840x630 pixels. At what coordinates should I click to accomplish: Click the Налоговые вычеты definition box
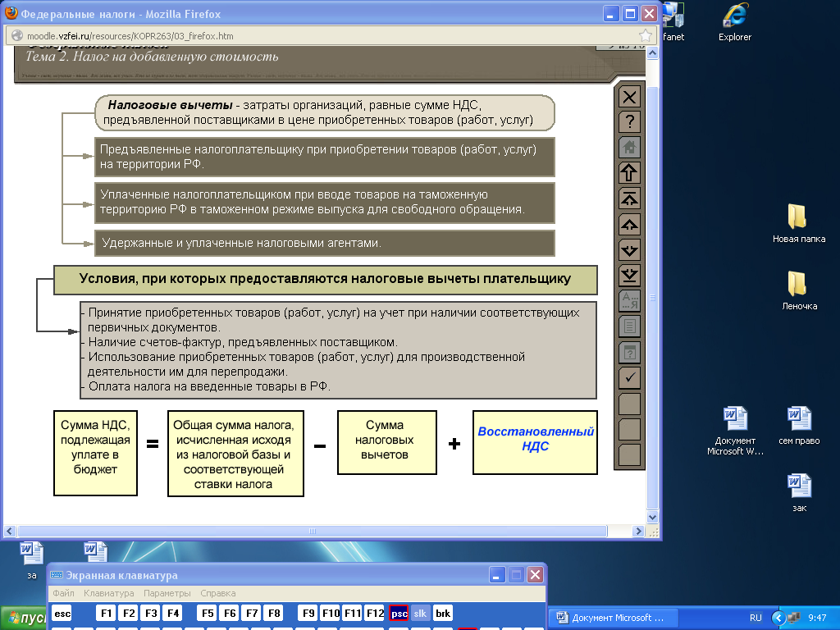click(325, 112)
